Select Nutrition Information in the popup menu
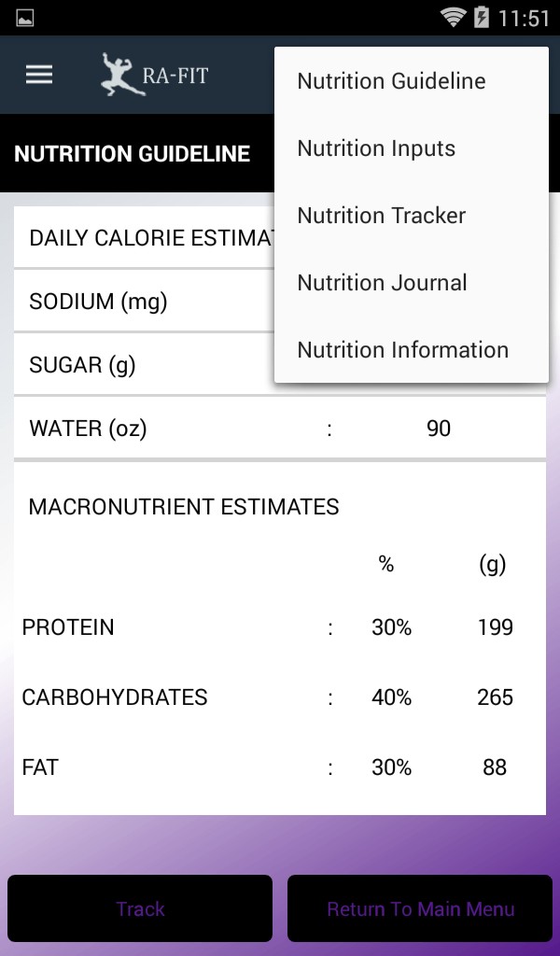This screenshot has width=560, height=956. click(402, 350)
